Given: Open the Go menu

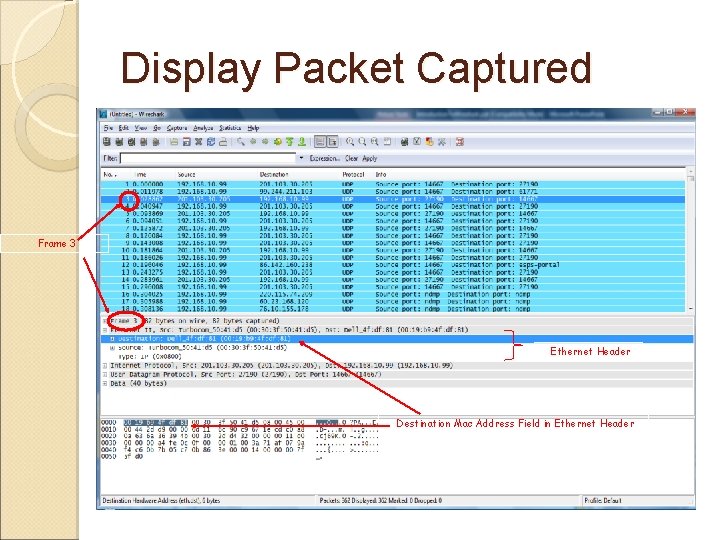Looking at the screenshot, I should pyautogui.click(x=157, y=128).
